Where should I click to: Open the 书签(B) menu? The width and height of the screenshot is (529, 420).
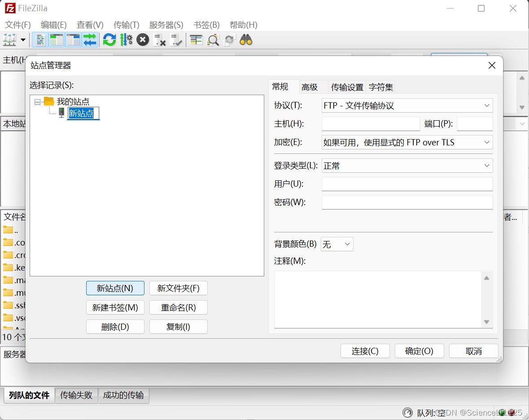[206, 25]
